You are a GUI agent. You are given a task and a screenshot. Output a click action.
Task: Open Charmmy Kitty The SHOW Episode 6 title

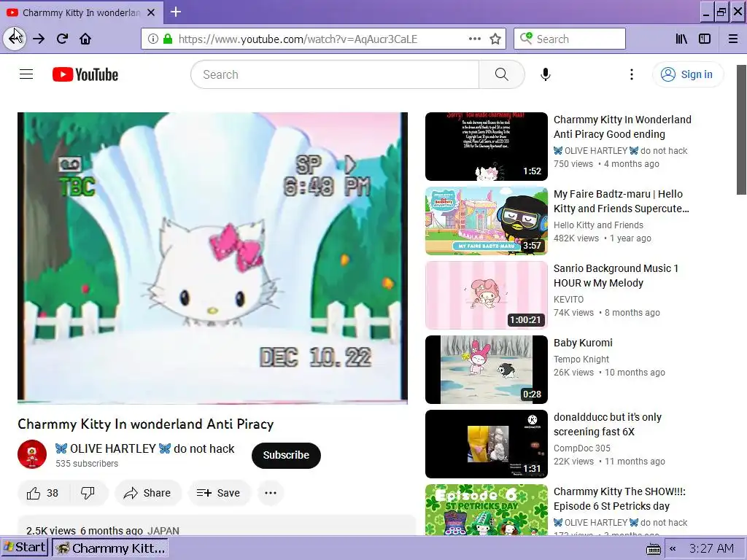coord(619,498)
